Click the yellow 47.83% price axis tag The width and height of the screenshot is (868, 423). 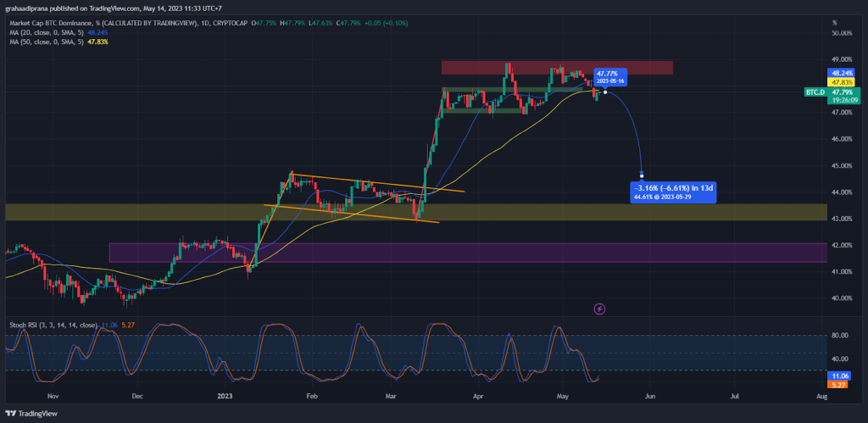pyautogui.click(x=842, y=82)
